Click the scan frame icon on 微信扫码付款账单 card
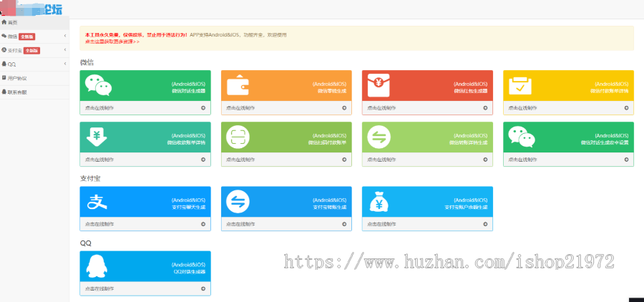 pyautogui.click(x=238, y=137)
